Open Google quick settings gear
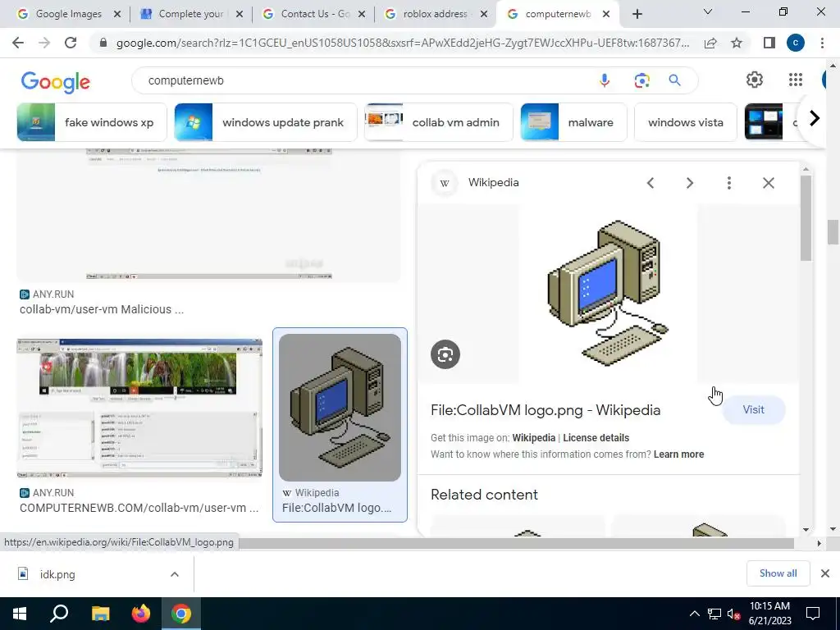 point(755,80)
